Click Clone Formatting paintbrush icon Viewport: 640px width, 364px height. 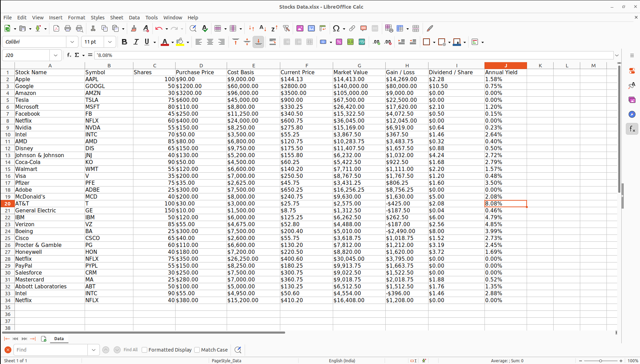[134, 28]
